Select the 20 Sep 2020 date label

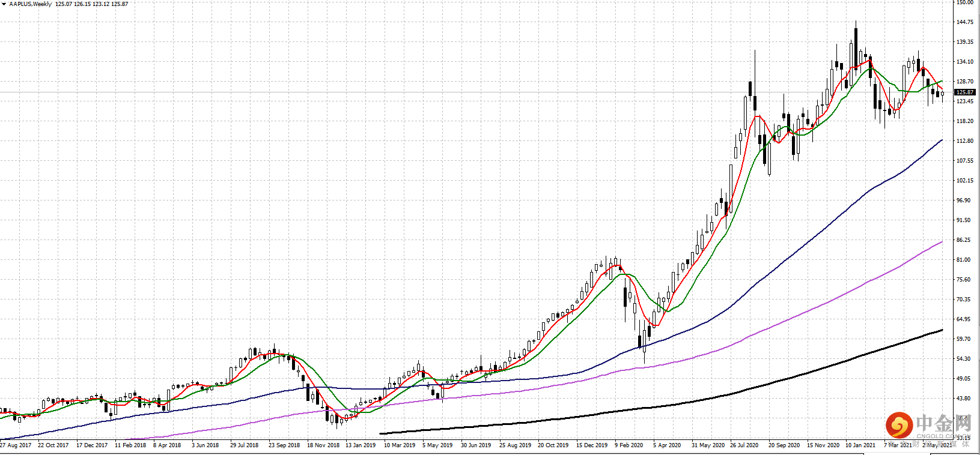pos(784,445)
